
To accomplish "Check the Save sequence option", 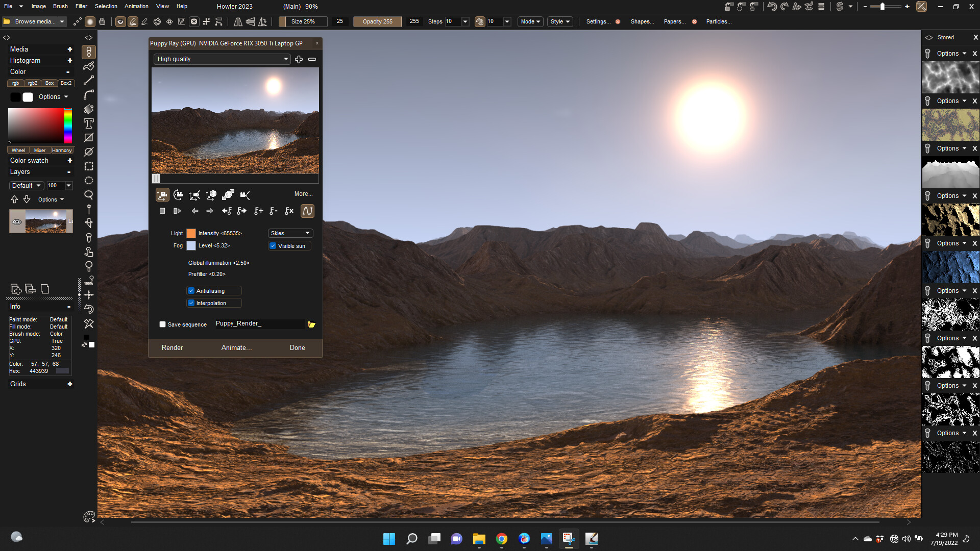I will [x=162, y=324].
